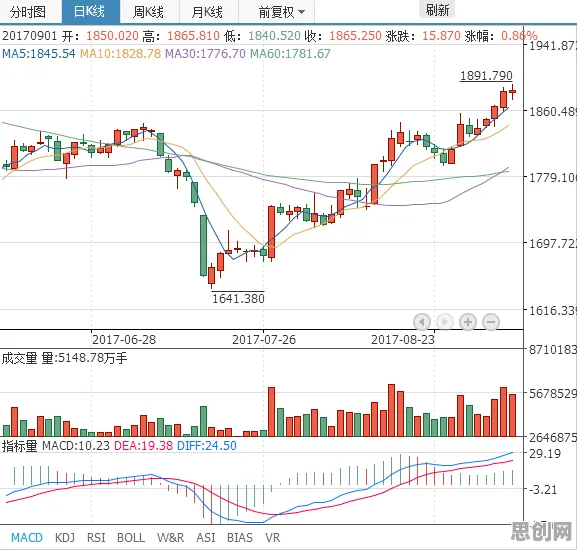Select the BOLL indicator
The image size is (578, 550).
coord(131,537)
